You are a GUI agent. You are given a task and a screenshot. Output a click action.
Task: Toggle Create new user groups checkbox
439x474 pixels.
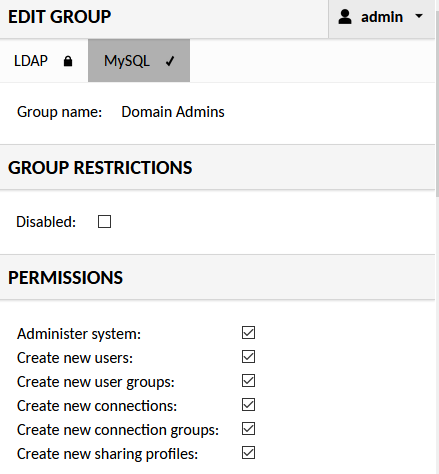[x=248, y=381]
